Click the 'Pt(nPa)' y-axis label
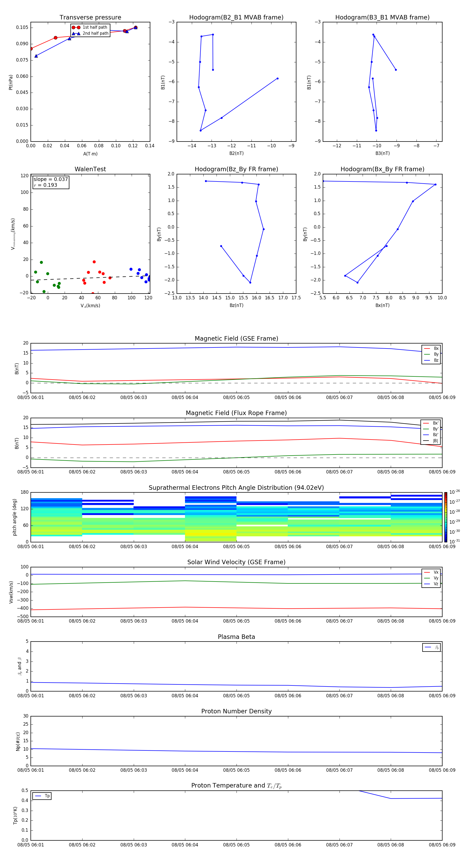Image resolution: width=473 pixels, height=868 pixels. pyautogui.click(x=11, y=82)
